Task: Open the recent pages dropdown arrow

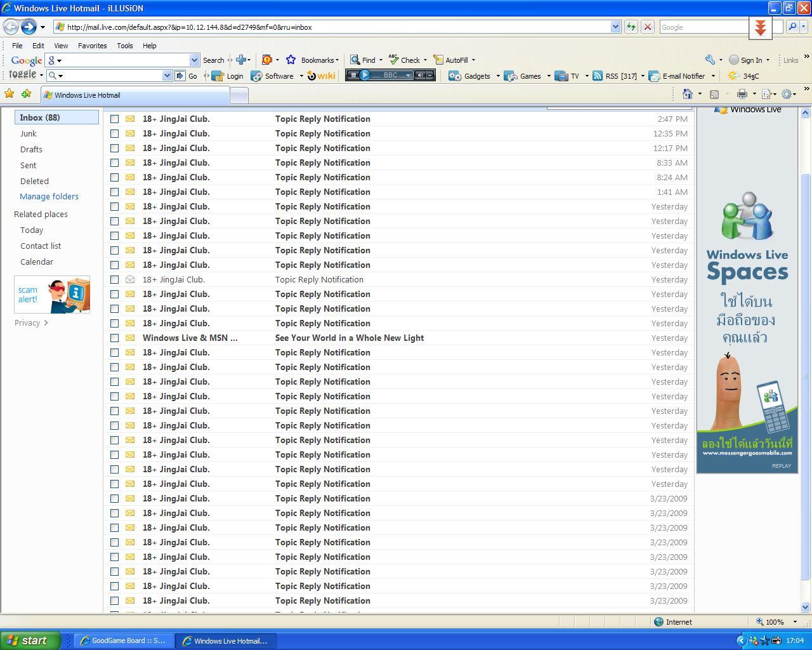Action: coord(43,27)
